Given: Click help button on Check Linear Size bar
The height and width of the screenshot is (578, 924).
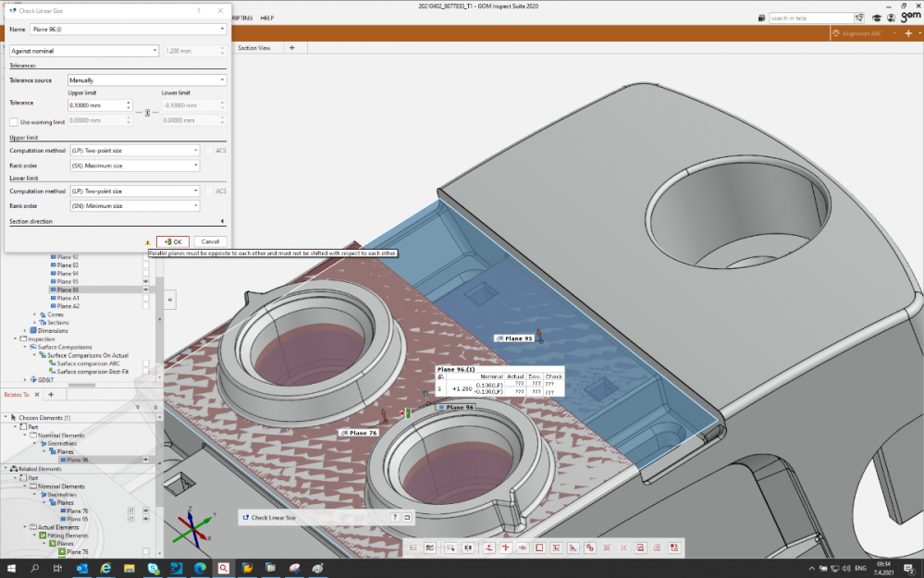Looking at the screenshot, I should [395, 518].
